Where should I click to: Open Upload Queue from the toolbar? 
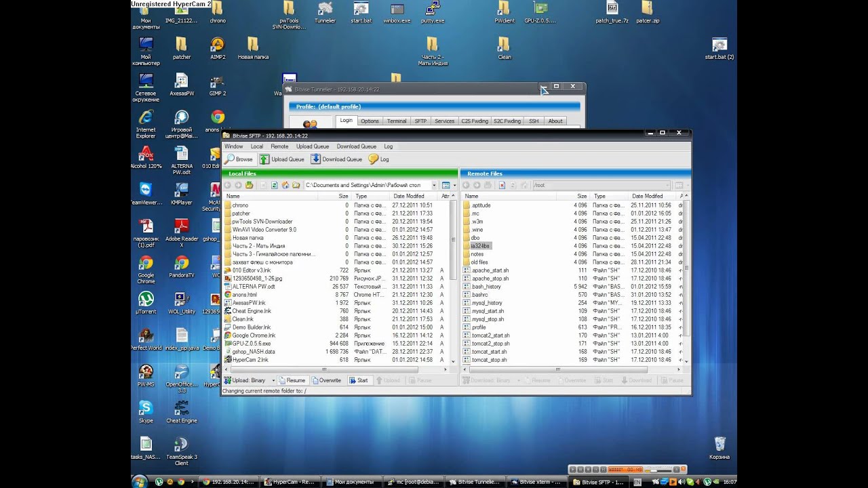pos(282,159)
